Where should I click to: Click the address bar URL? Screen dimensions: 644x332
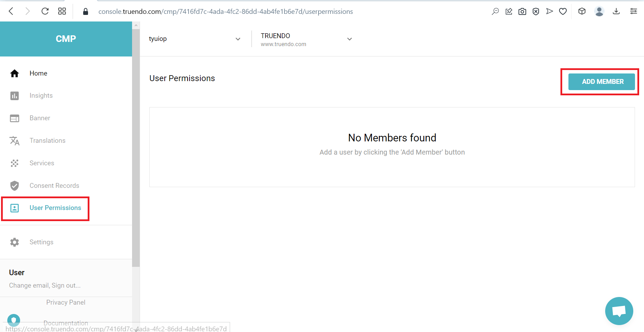(x=226, y=11)
